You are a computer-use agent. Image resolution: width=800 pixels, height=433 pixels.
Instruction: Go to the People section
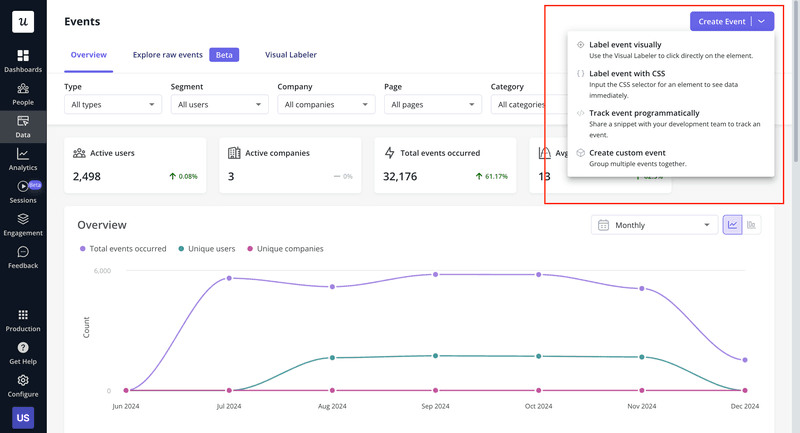pyautogui.click(x=22, y=94)
